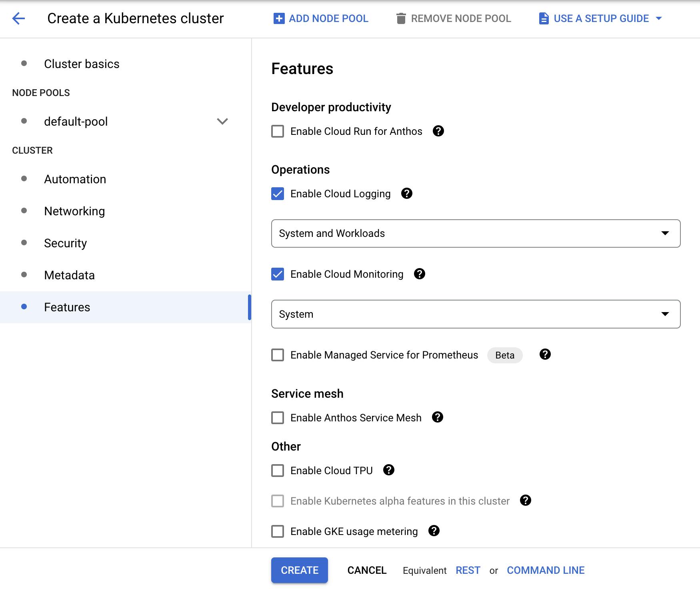Show help for Enable Cloud Monitoring
Image resolution: width=700 pixels, height=589 pixels.
coord(420,274)
